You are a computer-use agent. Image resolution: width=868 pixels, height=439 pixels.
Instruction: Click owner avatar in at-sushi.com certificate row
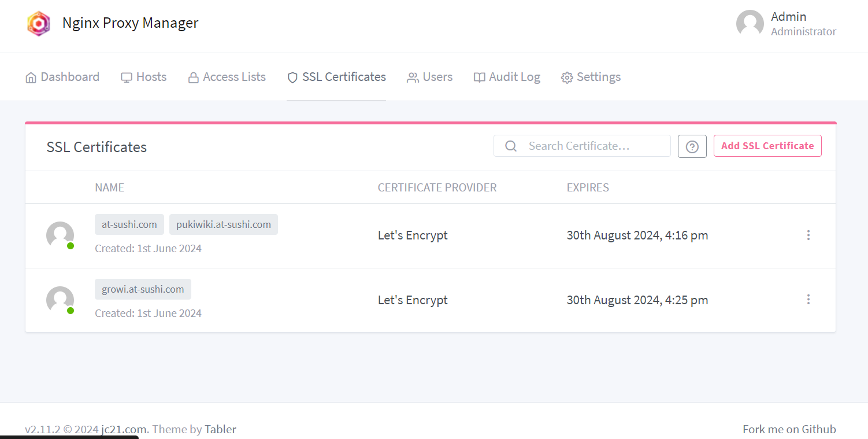click(60, 235)
